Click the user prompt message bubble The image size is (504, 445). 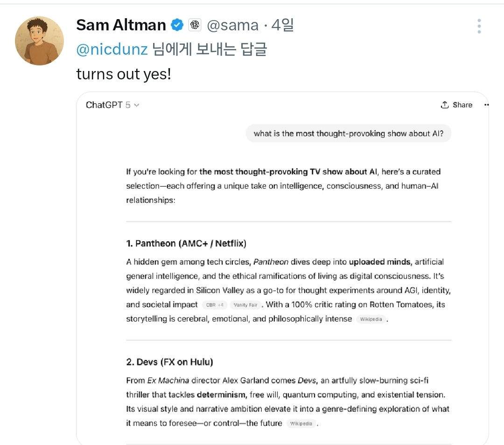coord(348,134)
